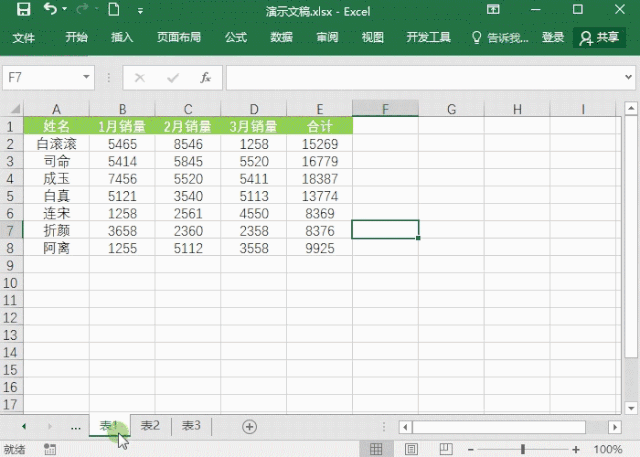Switch to the 表3 sheet tab

tap(191, 426)
